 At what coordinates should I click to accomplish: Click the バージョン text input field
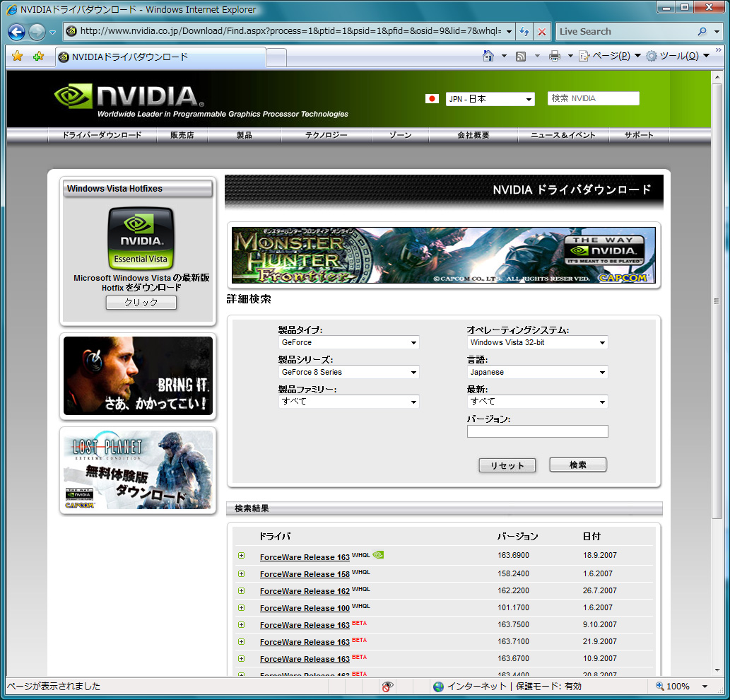click(x=537, y=431)
